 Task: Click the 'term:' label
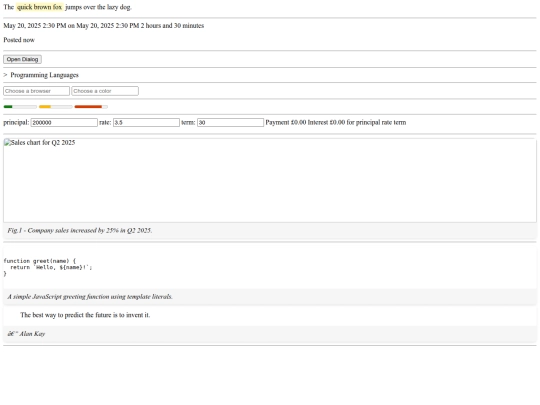pyautogui.click(x=188, y=122)
